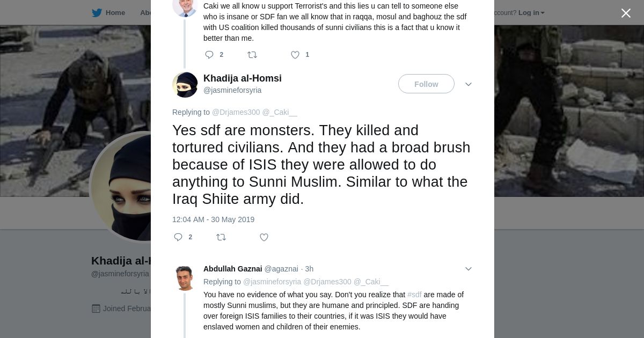Open the @jasmineforsyria handle under the tweet author
Viewport: 644px width, 338px height.
coord(232,90)
